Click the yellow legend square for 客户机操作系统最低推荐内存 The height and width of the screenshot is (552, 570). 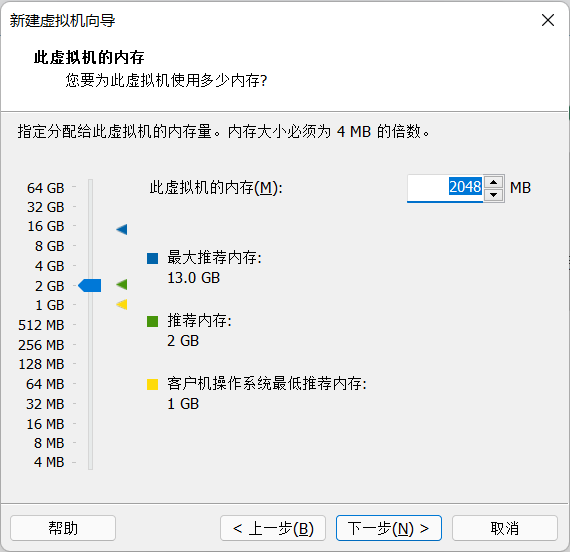point(152,384)
